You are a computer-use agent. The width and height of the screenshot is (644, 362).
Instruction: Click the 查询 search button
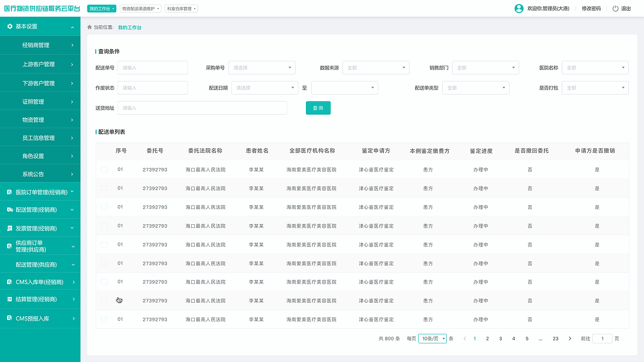pos(318,108)
